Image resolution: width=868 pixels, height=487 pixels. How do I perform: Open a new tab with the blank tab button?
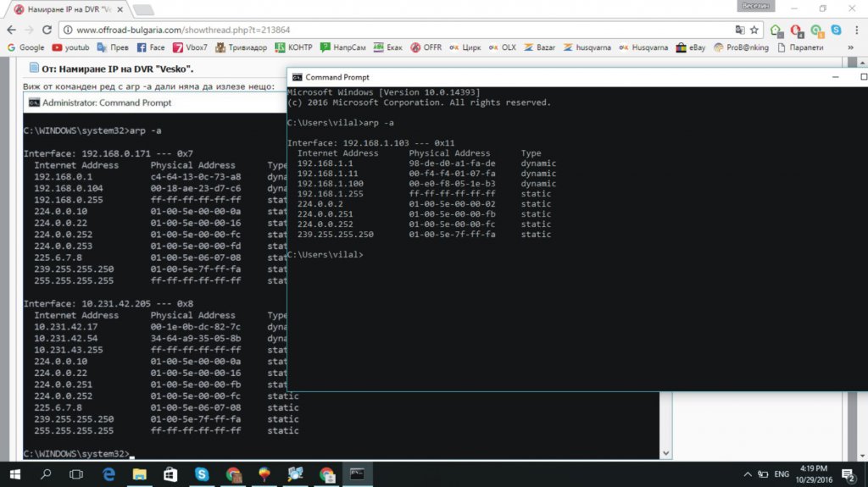(143, 9)
